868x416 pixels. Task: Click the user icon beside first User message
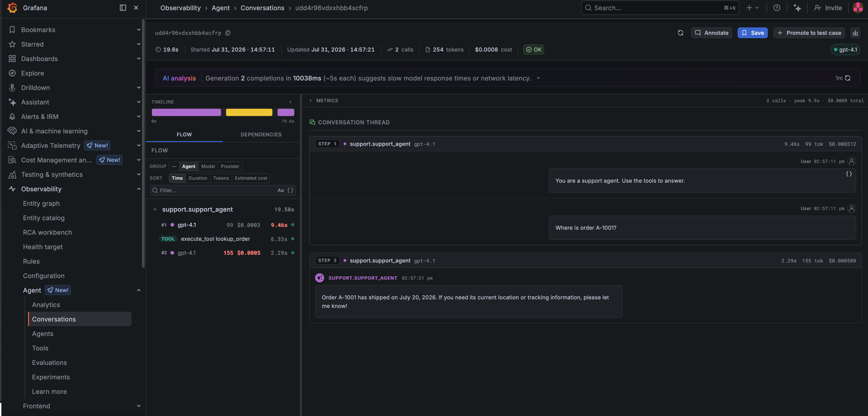[851, 161]
